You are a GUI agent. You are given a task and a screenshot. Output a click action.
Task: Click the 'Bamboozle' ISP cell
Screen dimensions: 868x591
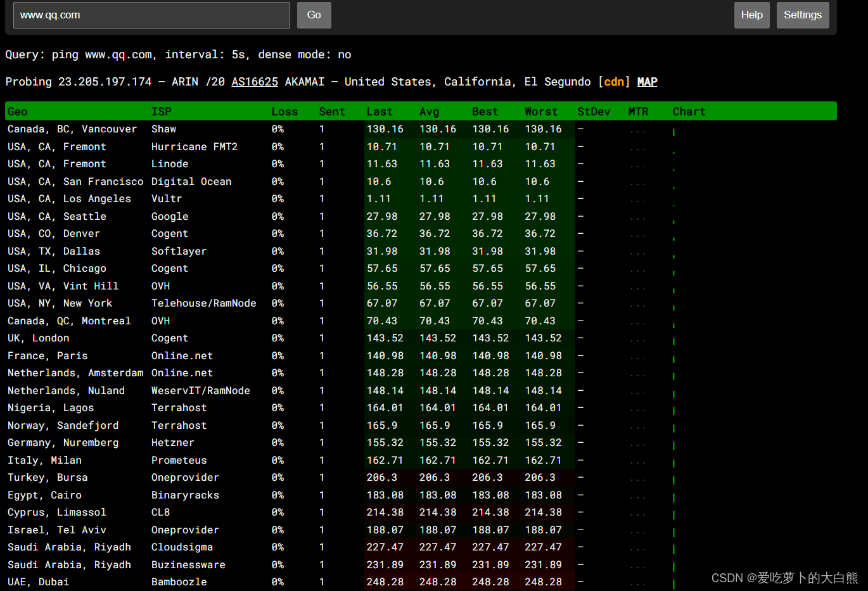179,582
